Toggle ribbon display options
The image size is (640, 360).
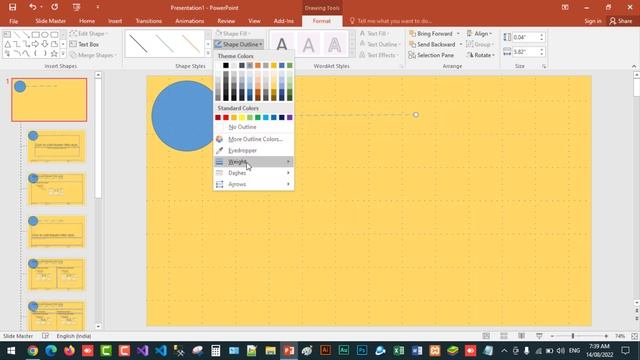[565, 7]
